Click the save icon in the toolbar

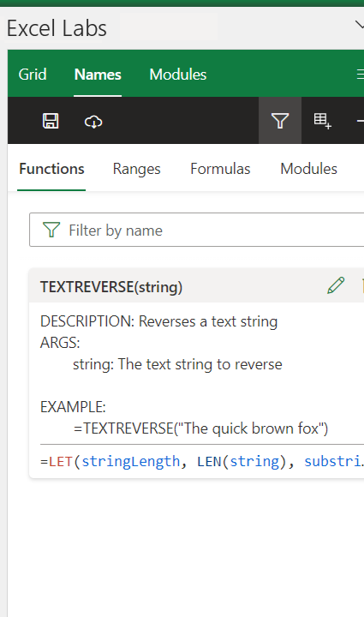click(x=51, y=121)
